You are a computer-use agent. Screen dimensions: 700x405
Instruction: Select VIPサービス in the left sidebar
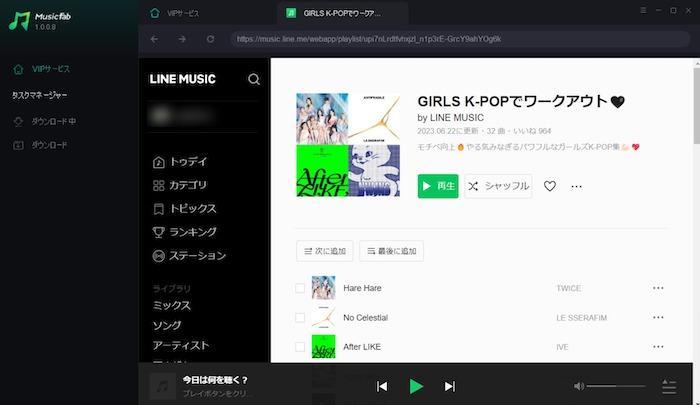coord(42,69)
